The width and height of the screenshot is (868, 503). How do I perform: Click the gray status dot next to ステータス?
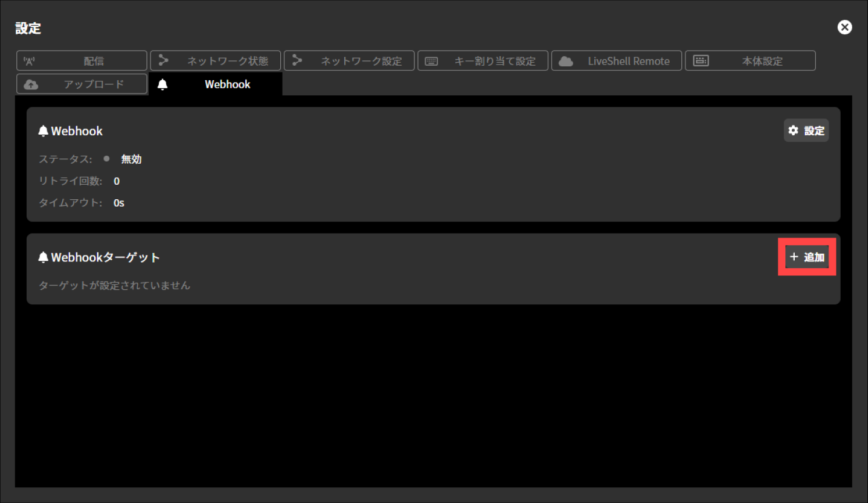click(106, 159)
